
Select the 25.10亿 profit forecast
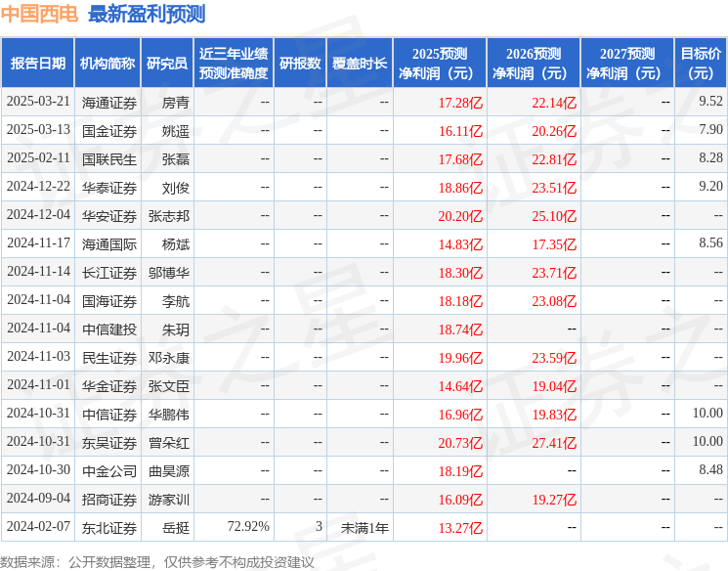[x=554, y=216]
